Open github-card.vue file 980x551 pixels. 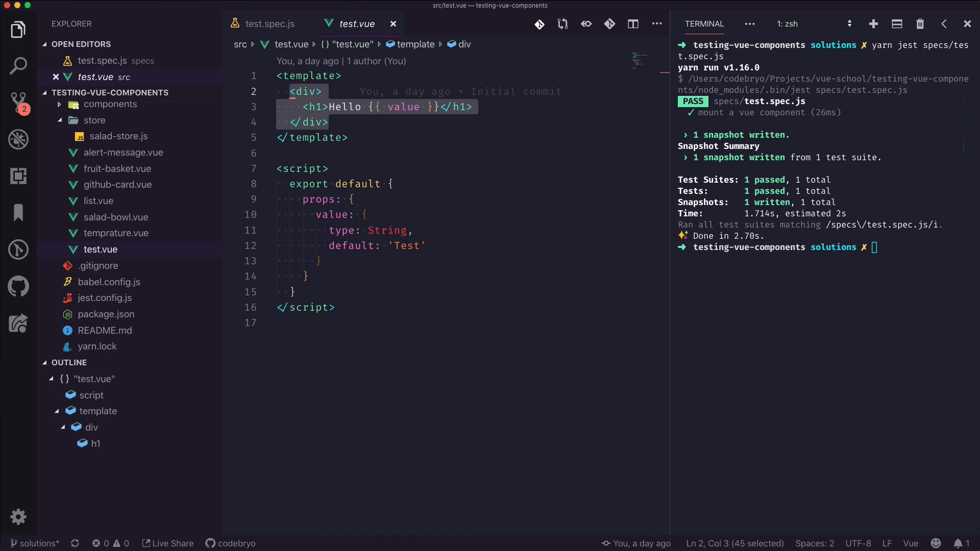(117, 185)
